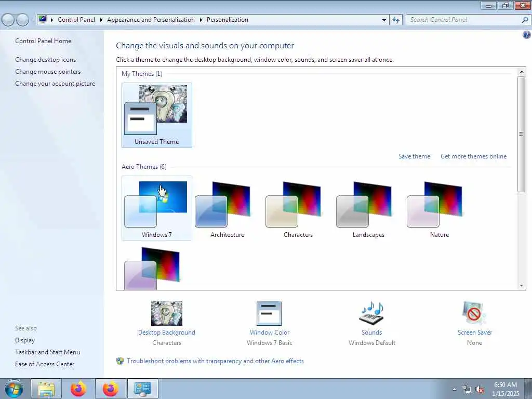The image size is (532, 399).
Task: Apply the Characters theme
Action: [x=298, y=208]
